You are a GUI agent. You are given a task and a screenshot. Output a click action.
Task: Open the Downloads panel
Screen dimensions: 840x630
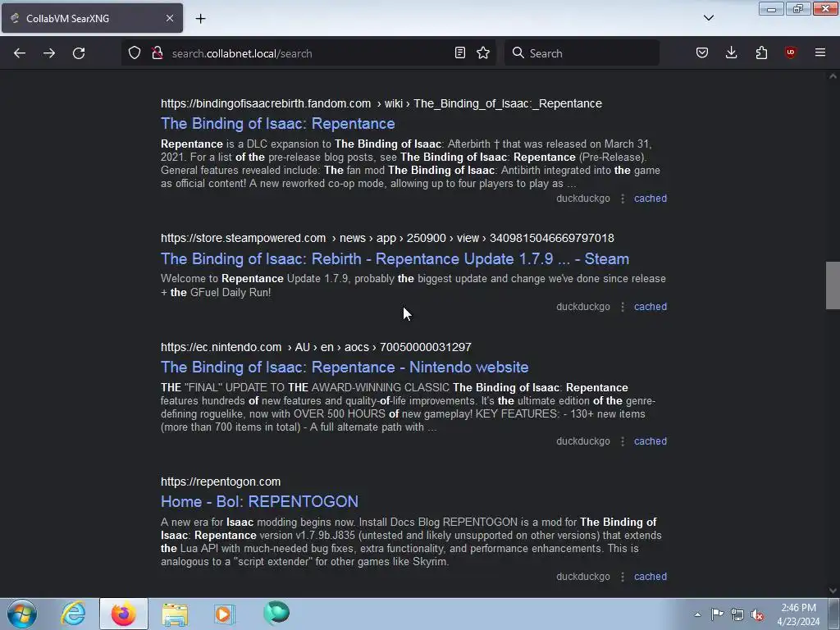point(731,53)
